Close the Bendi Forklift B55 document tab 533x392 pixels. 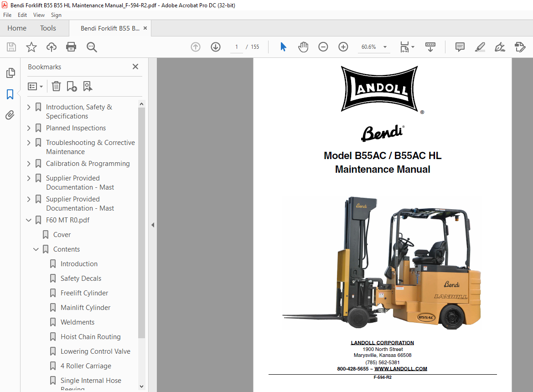point(145,28)
